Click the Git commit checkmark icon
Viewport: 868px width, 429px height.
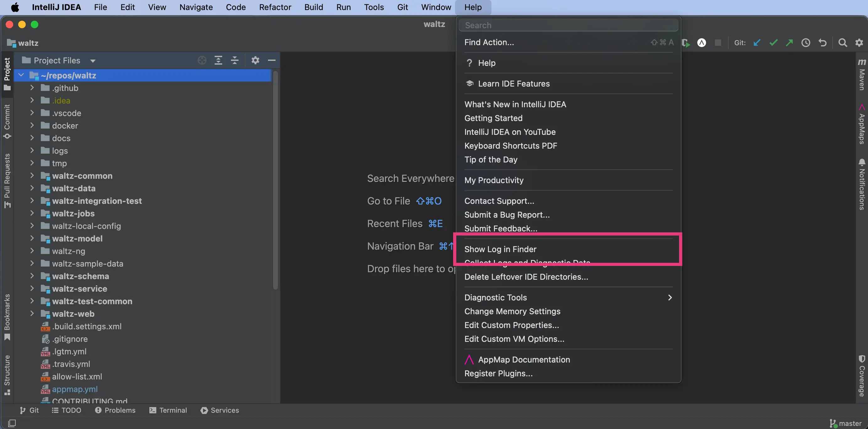tap(773, 42)
